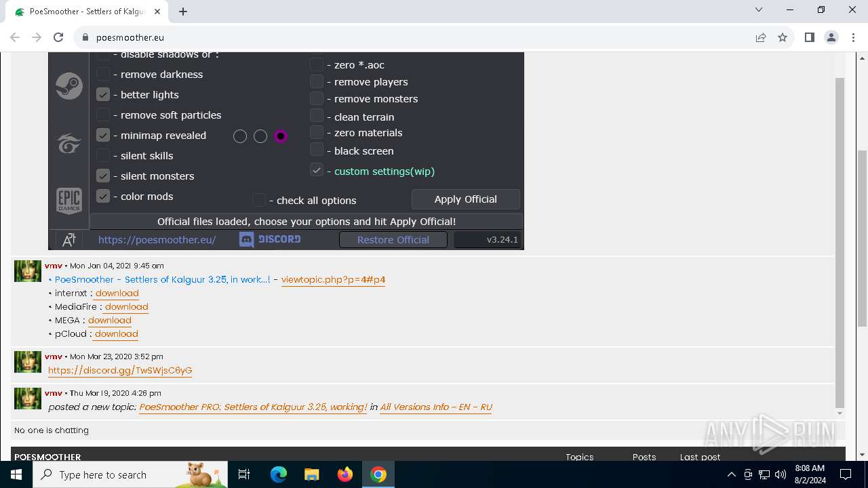The width and height of the screenshot is (868, 488).
Task: Click the pCloud download link
Action: point(116,333)
